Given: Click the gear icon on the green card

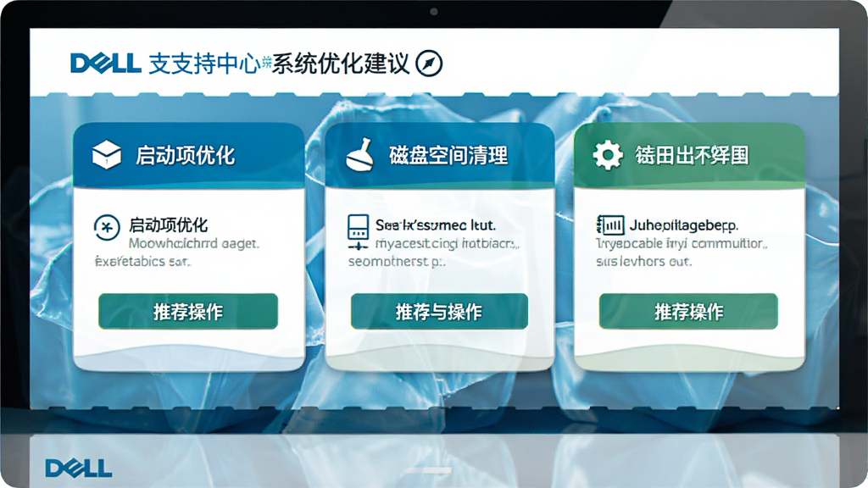Looking at the screenshot, I should [608, 155].
